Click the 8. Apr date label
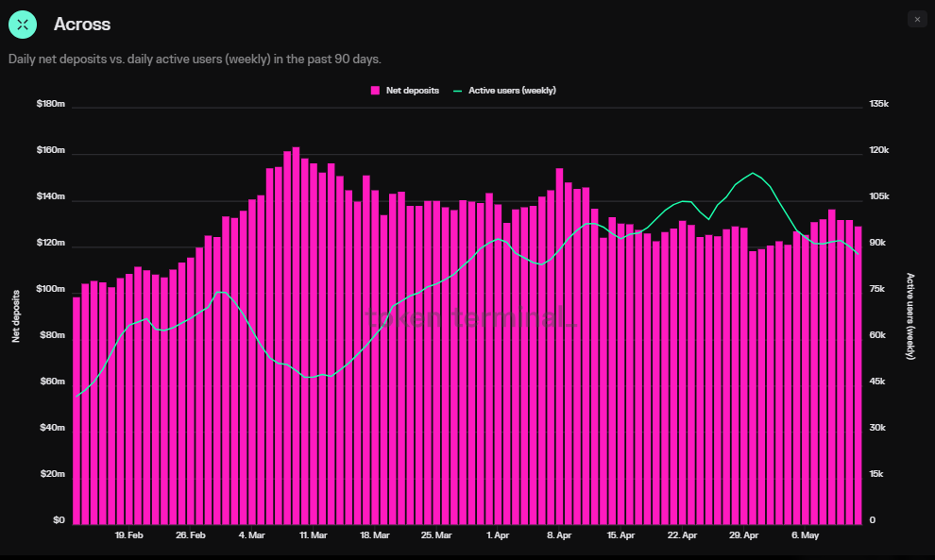Image resolution: width=935 pixels, height=560 pixels. tap(559, 535)
